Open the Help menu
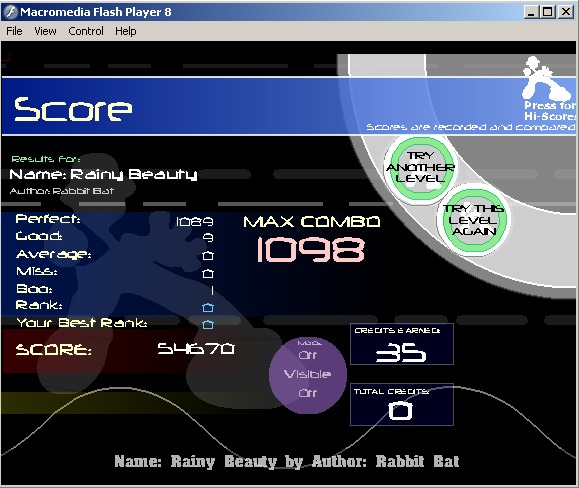The height and width of the screenshot is (488, 579). (126, 31)
